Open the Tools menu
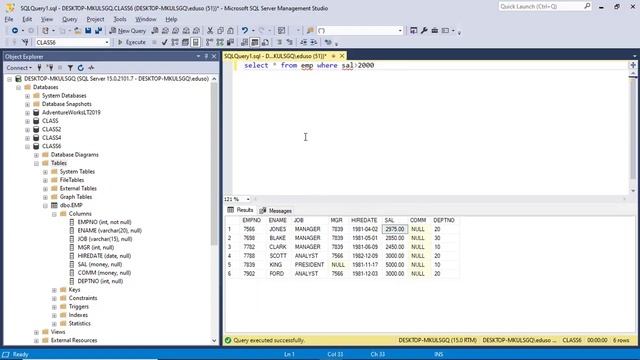The image size is (640, 360). click(x=120, y=19)
